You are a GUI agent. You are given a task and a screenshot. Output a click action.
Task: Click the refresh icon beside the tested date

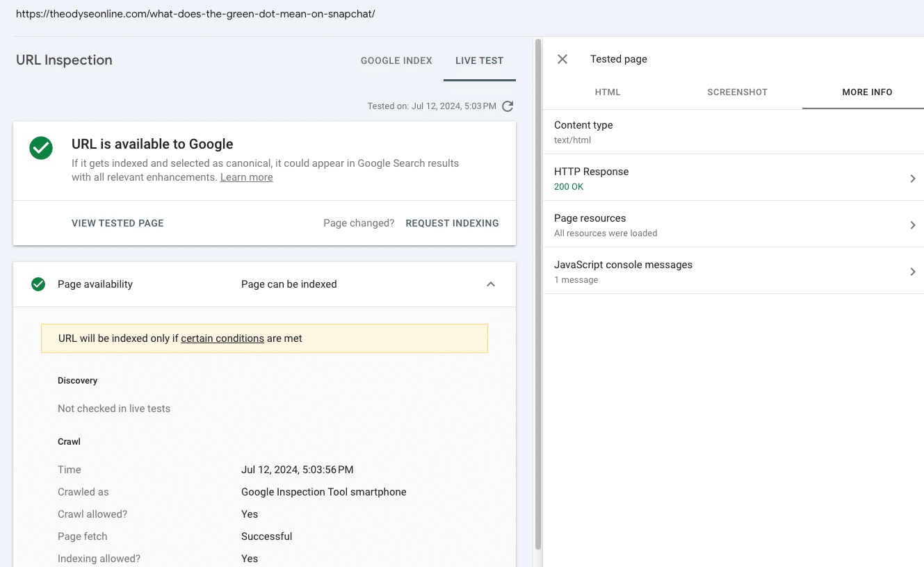[508, 106]
